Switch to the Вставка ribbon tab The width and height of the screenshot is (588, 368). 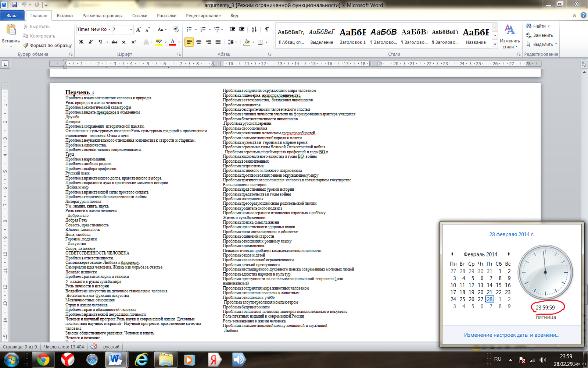(65, 15)
